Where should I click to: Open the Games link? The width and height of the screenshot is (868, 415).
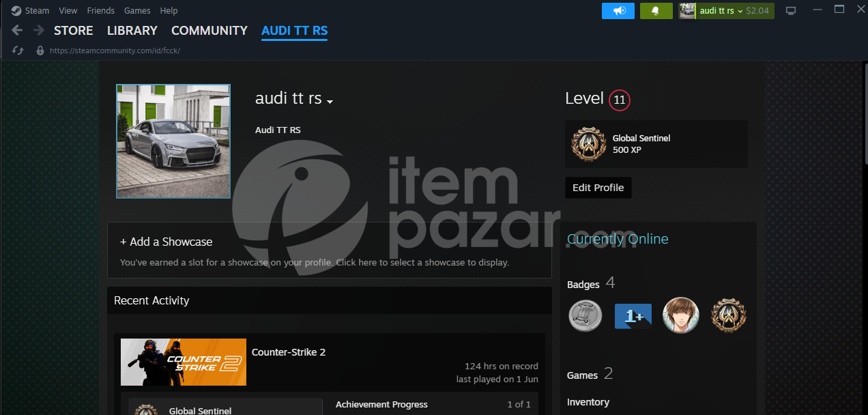582,375
